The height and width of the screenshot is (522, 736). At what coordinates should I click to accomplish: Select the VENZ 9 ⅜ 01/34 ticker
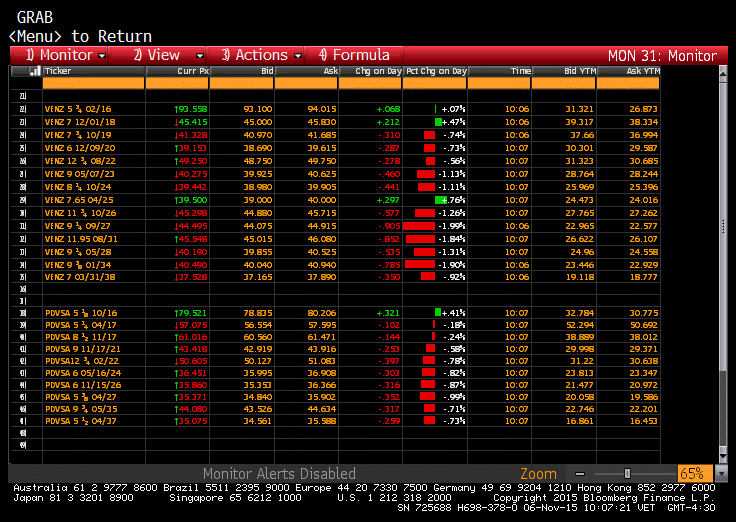tap(77, 265)
